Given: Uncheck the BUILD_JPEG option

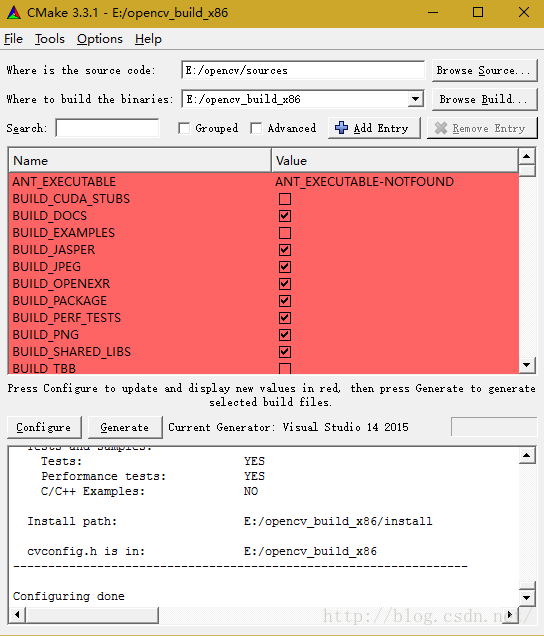Looking at the screenshot, I should coord(285,267).
